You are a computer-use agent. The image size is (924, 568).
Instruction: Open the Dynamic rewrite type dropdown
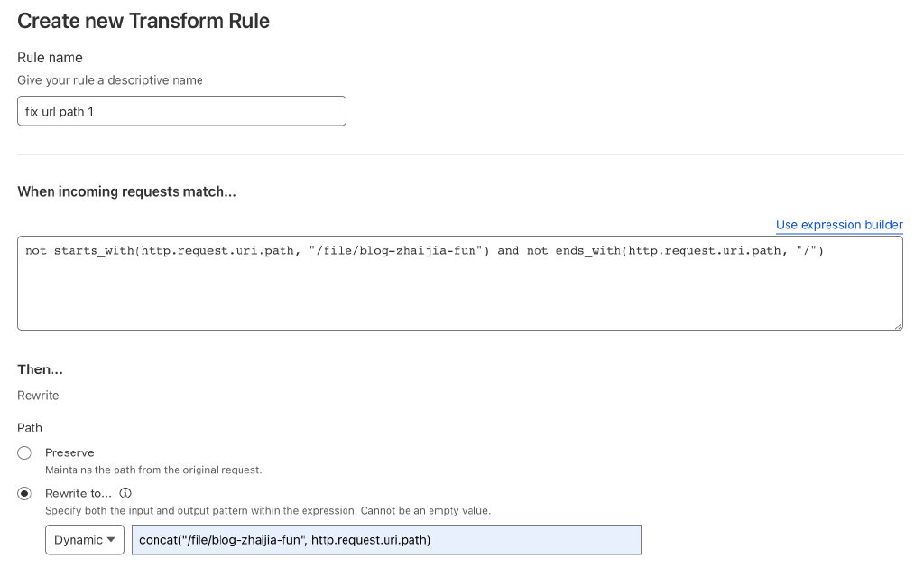(85, 540)
